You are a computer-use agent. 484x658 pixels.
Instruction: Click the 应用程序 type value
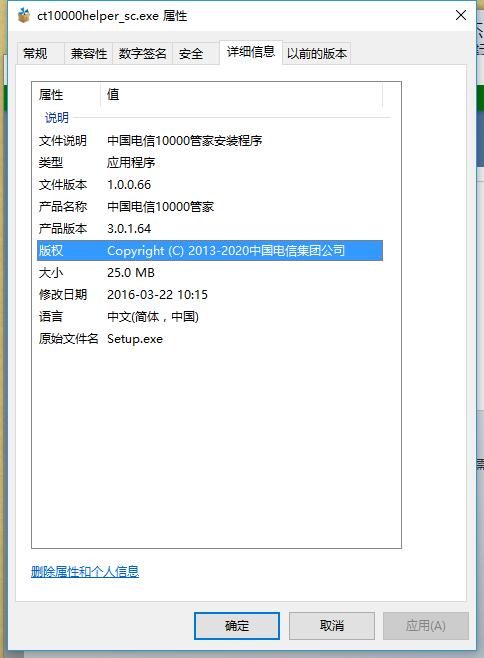(x=131, y=162)
